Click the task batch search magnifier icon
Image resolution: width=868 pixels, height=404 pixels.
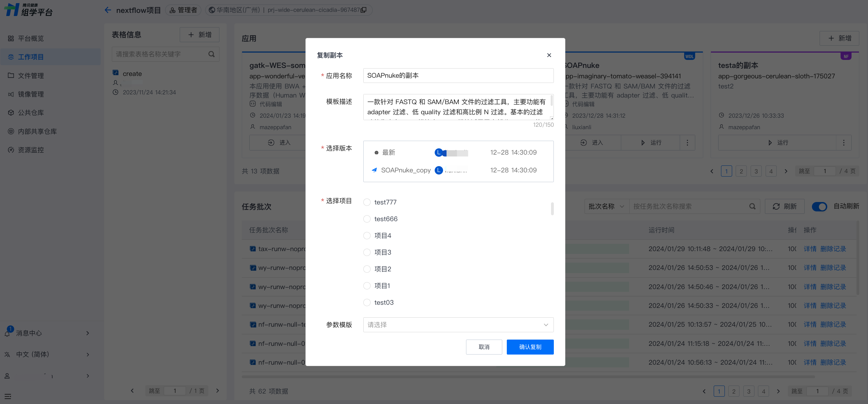point(752,207)
